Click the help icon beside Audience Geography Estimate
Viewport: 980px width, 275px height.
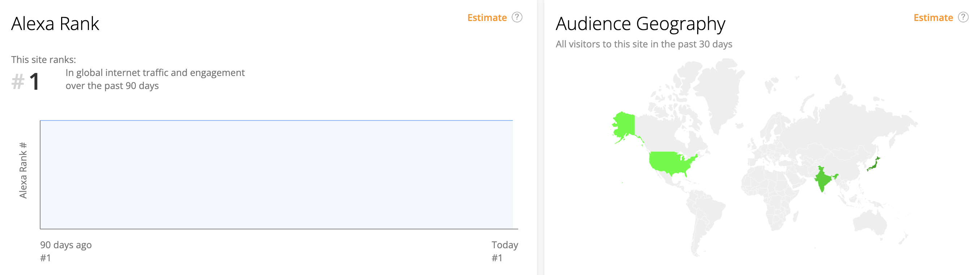point(963,17)
